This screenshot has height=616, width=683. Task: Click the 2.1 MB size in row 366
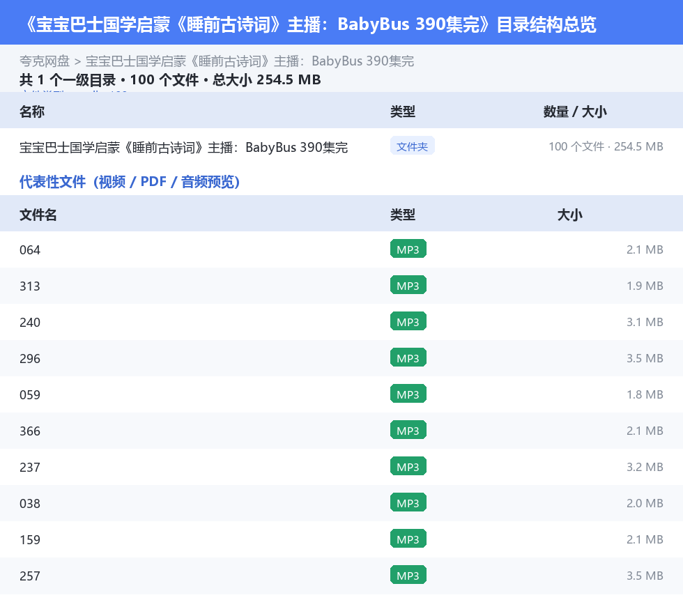[645, 431]
